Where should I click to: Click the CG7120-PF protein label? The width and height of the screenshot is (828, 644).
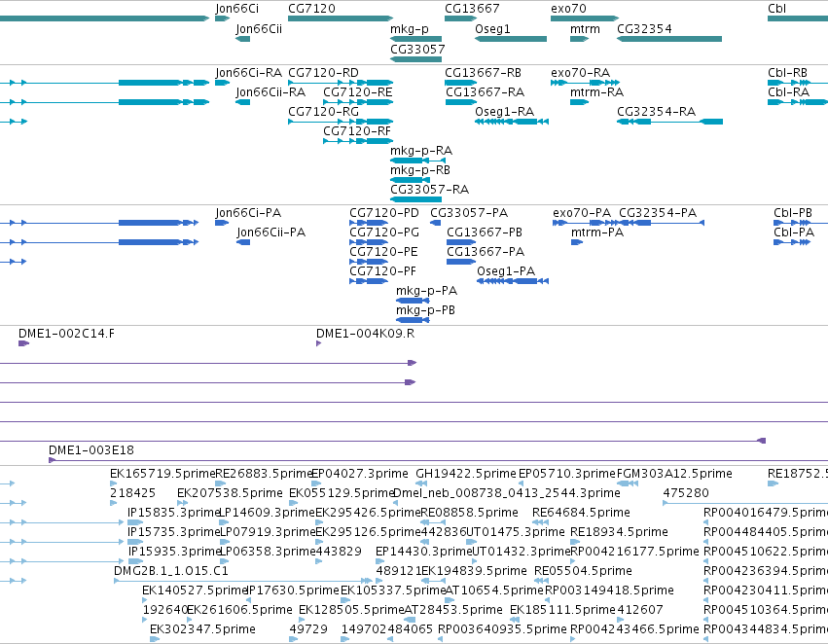pos(382,271)
